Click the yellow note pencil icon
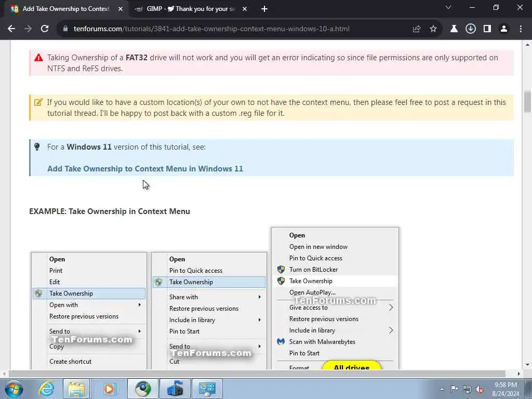This screenshot has width=532, height=399. tap(38, 102)
